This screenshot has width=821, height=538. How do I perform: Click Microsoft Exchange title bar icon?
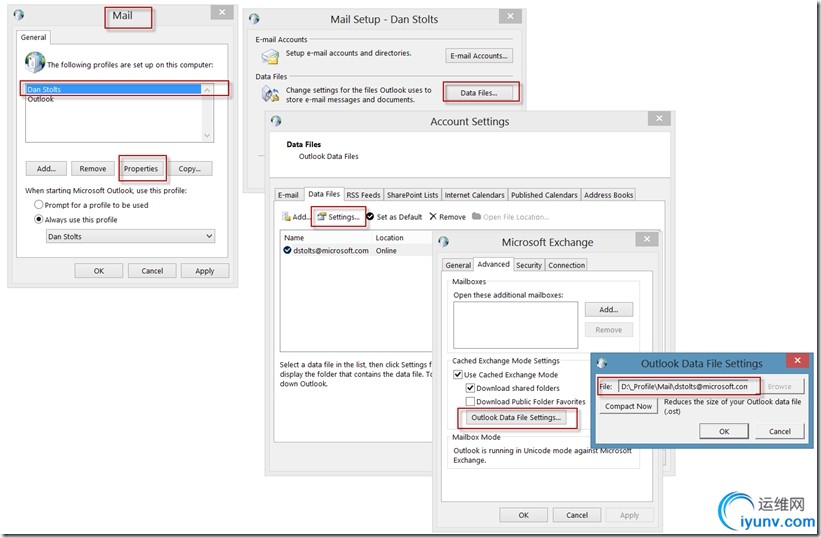[443, 241]
